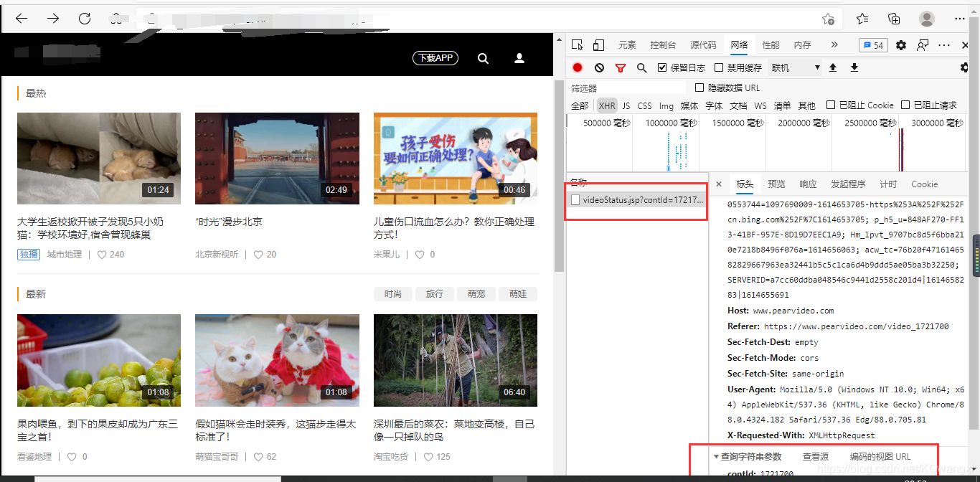
Task: Check the 已阻止 Cookie filter
Action: [x=831, y=105]
